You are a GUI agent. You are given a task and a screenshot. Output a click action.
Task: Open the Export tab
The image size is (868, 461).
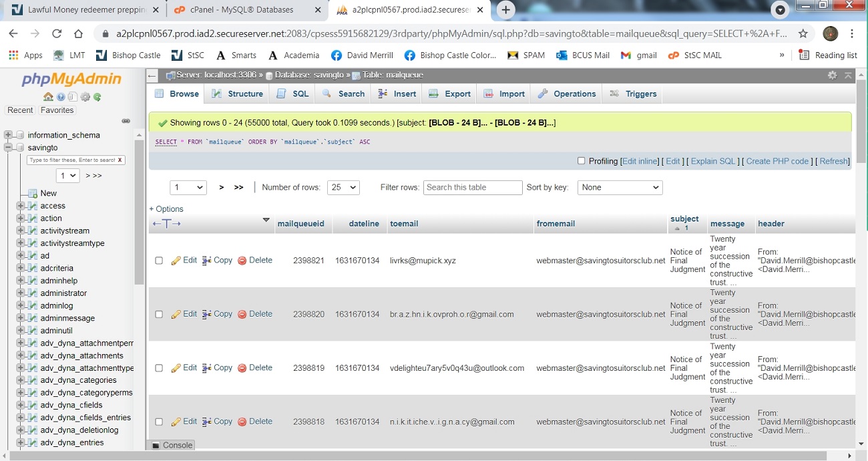tap(450, 94)
